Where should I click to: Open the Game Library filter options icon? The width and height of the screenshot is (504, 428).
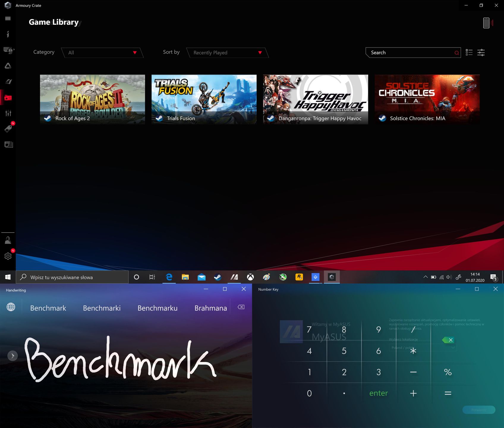(x=481, y=53)
